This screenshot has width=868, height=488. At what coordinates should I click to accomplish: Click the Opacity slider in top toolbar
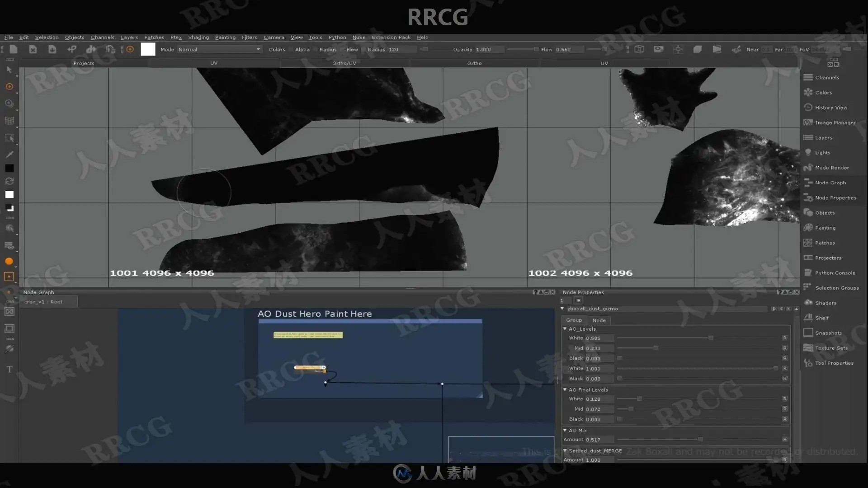tap(523, 49)
